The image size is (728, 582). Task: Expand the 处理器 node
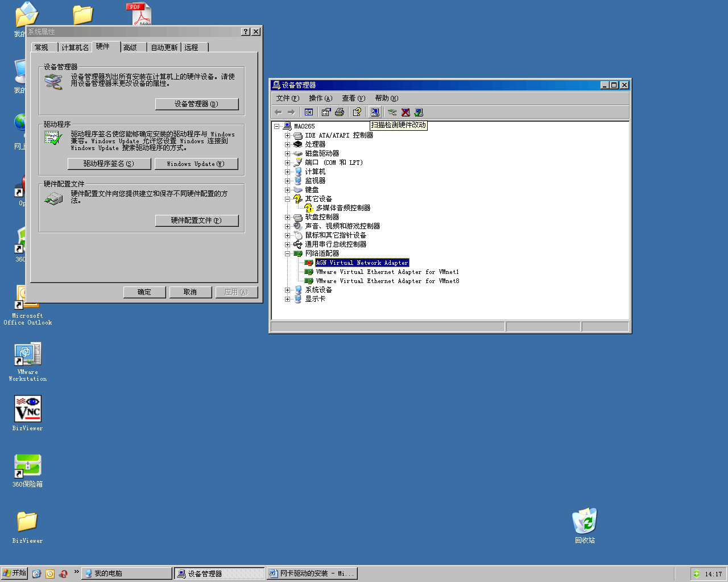[x=287, y=144]
